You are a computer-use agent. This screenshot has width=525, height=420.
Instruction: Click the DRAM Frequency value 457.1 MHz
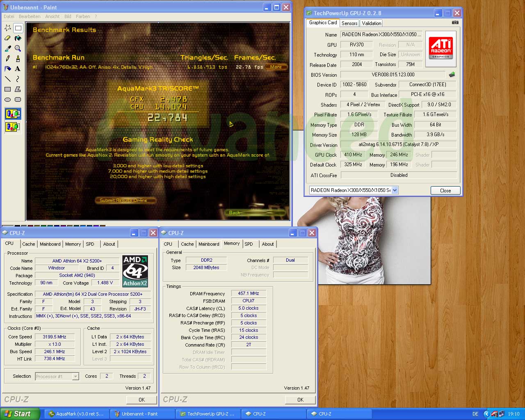(x=249, y=293)
